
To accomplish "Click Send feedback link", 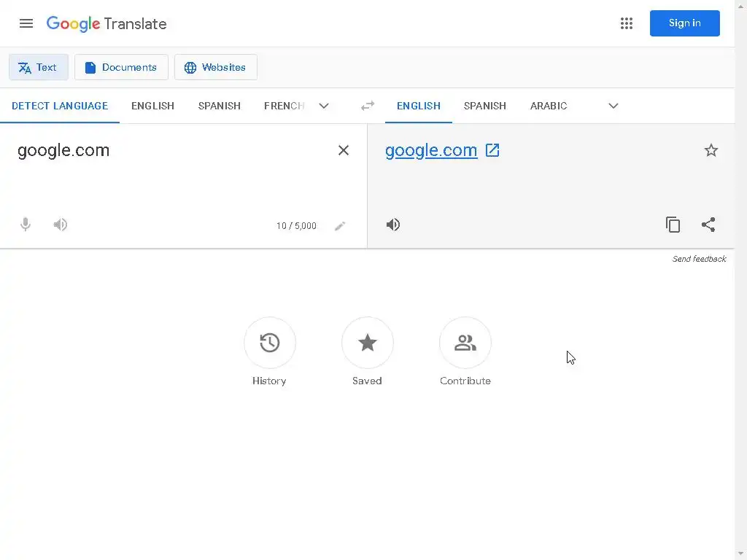I will [x=699, y=259].
